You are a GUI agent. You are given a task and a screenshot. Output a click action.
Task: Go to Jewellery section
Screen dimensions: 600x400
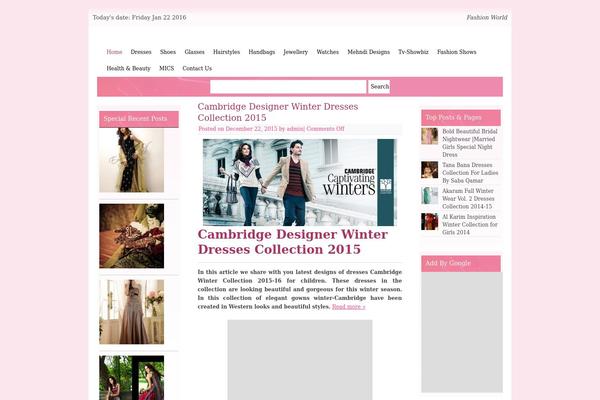pos(295,52)
